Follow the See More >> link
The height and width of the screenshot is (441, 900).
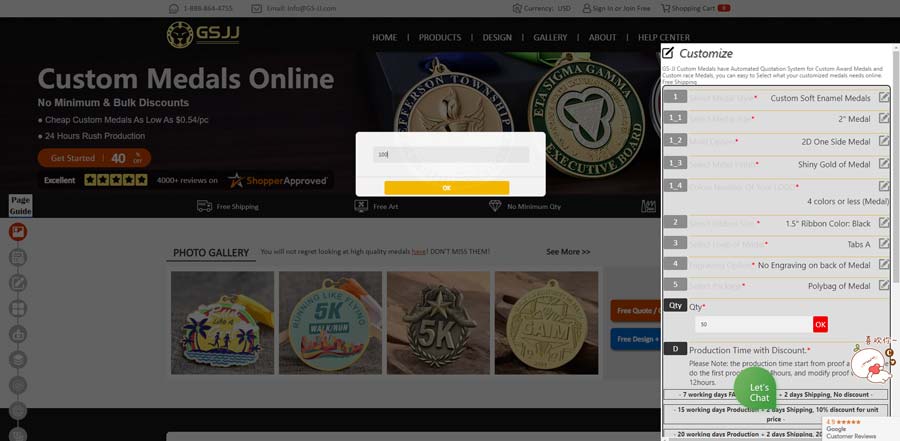568,252
